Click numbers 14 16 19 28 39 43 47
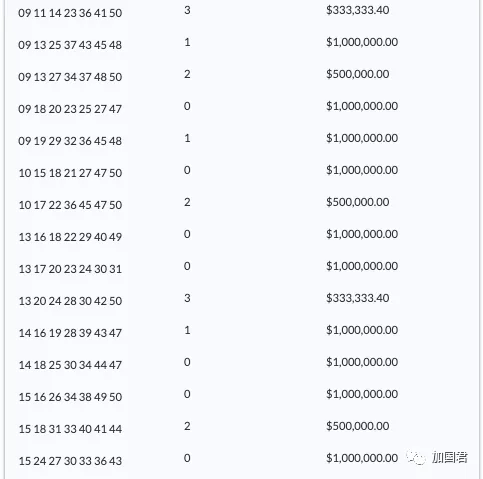483x479 pixels. click(70, 333)
